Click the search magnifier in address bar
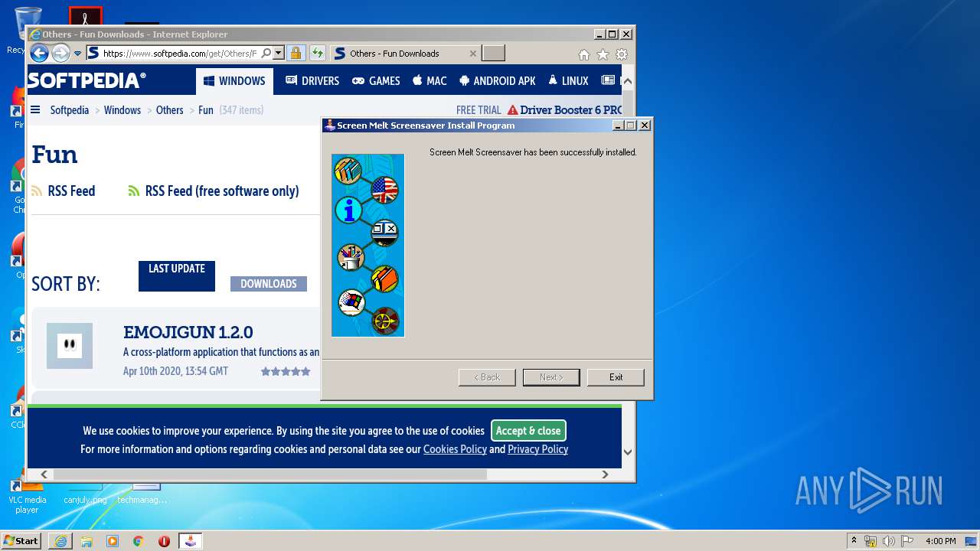Screen dimensions: 980x551 (266, 53)
